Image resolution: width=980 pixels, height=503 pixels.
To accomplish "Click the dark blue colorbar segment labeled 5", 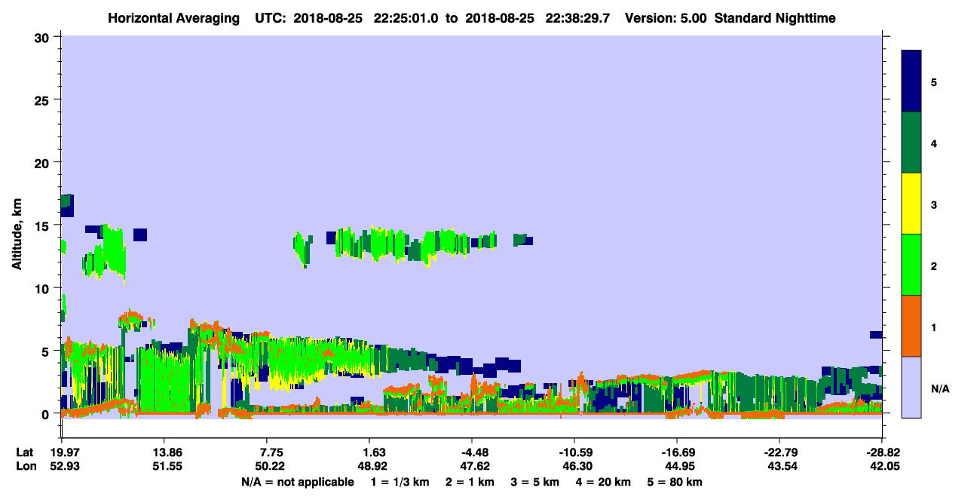I will [x=911, y=81].
